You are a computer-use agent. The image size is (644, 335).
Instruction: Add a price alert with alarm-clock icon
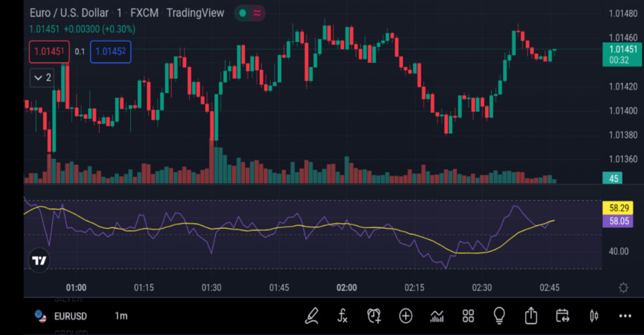coord(374,316)
